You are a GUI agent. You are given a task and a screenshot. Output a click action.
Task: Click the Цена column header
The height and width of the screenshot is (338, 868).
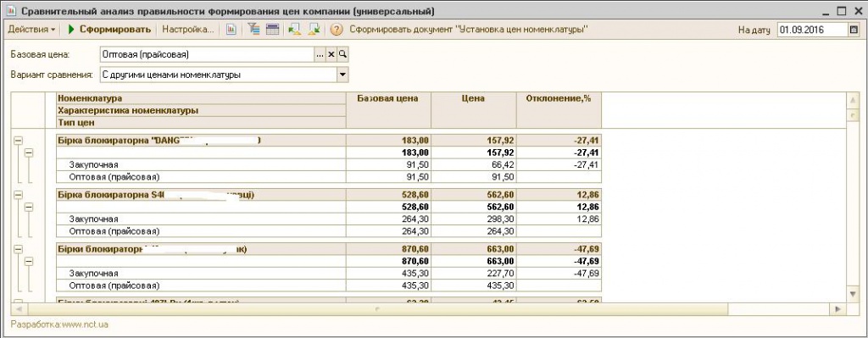[x=473, y=111]
